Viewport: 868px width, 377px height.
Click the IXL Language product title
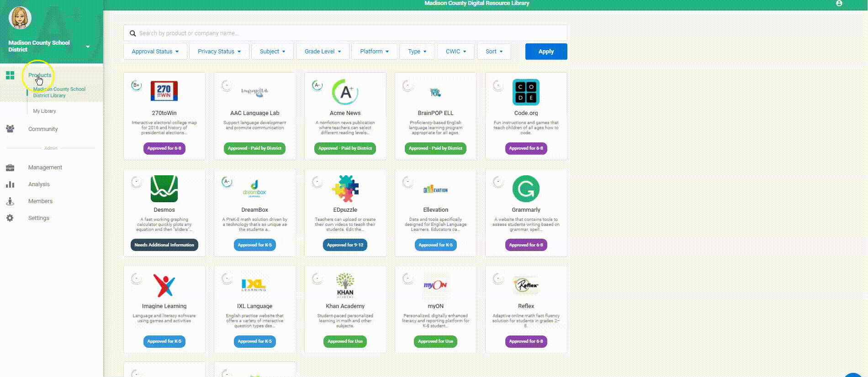point(254,306)
